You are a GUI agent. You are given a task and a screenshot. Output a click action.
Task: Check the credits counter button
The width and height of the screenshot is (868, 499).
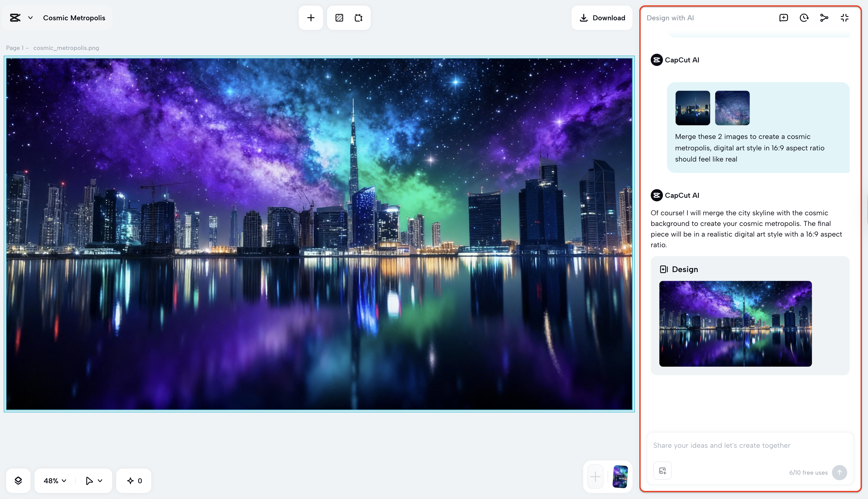133,480
